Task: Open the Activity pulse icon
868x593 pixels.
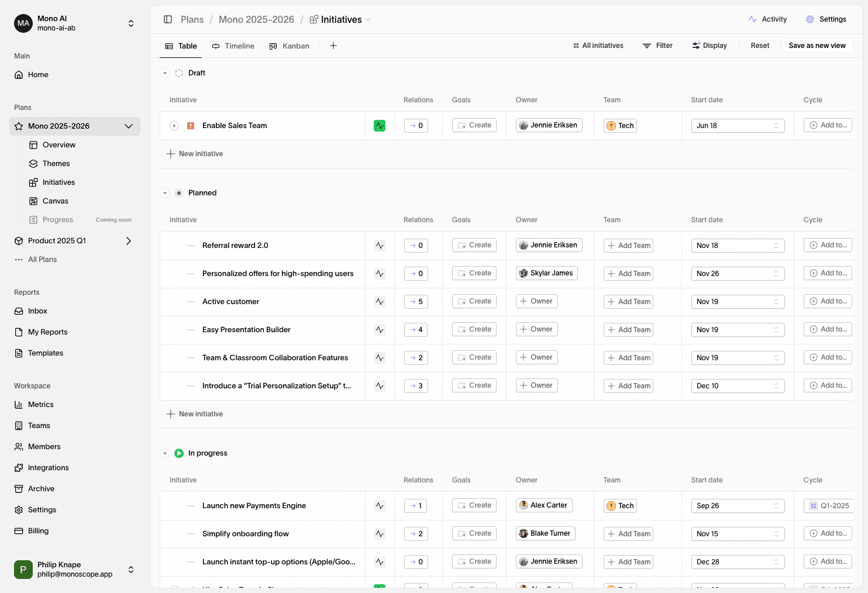Action: coord(753,19)
